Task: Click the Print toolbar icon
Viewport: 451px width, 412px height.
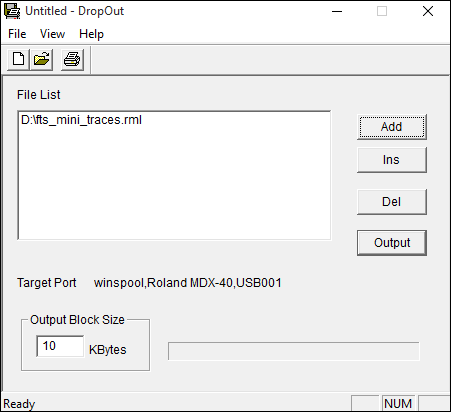Action: (x=72, y=60)
